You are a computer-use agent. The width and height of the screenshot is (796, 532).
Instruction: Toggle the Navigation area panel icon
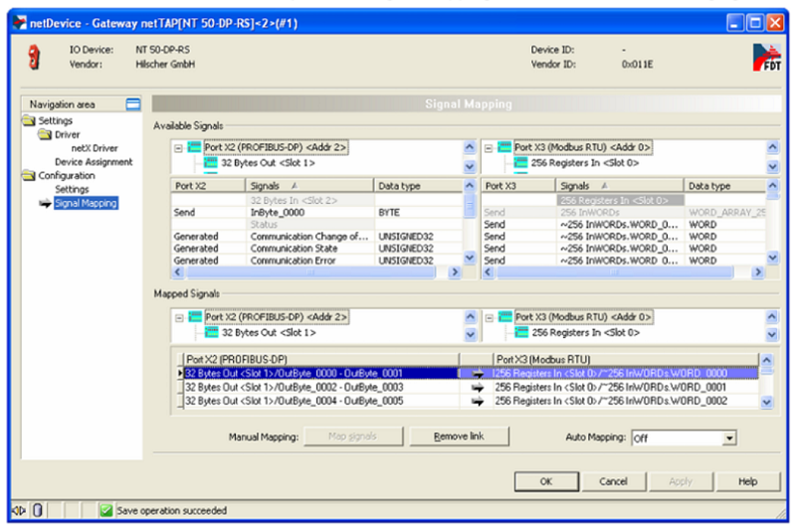132,103
